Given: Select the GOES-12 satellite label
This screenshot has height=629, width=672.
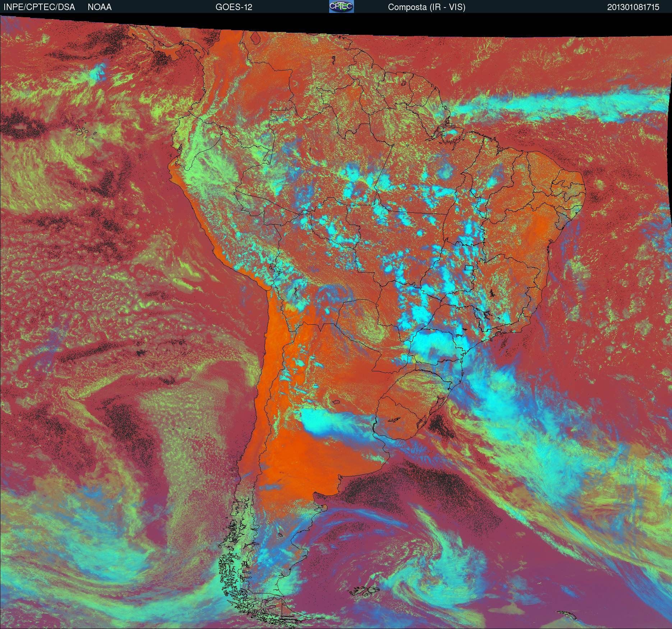Looking at the screenshot, I should point(234,7).
